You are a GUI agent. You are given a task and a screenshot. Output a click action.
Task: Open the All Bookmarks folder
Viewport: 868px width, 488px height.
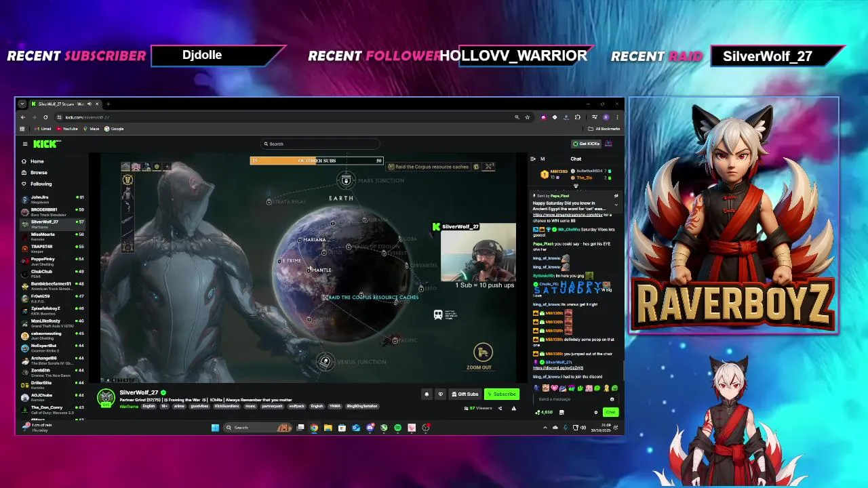(604, 129)
